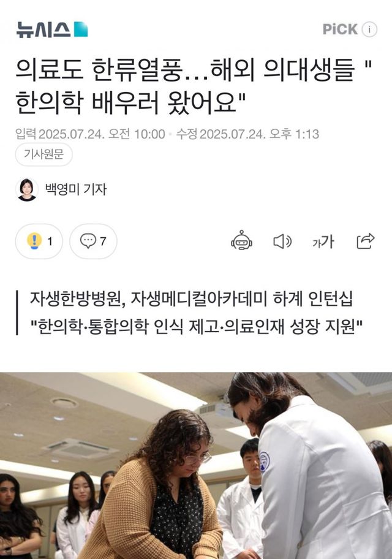Open the Newsis logo at top

(x=52, y=29)
